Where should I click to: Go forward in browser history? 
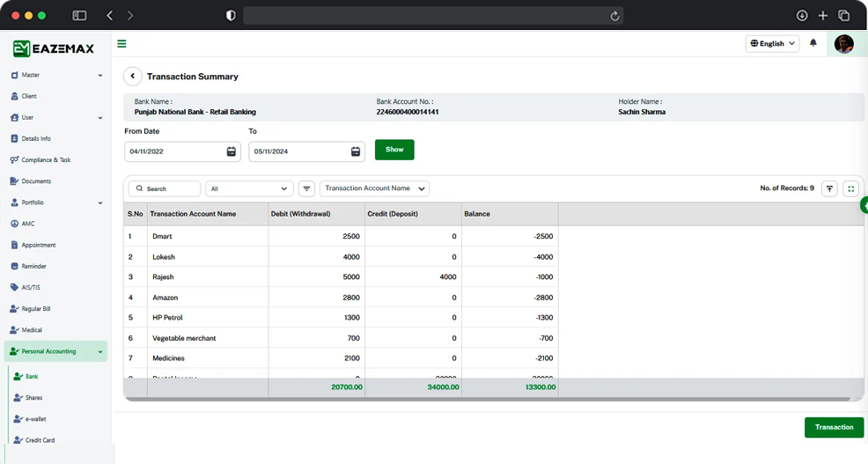(x=130, y=16)
